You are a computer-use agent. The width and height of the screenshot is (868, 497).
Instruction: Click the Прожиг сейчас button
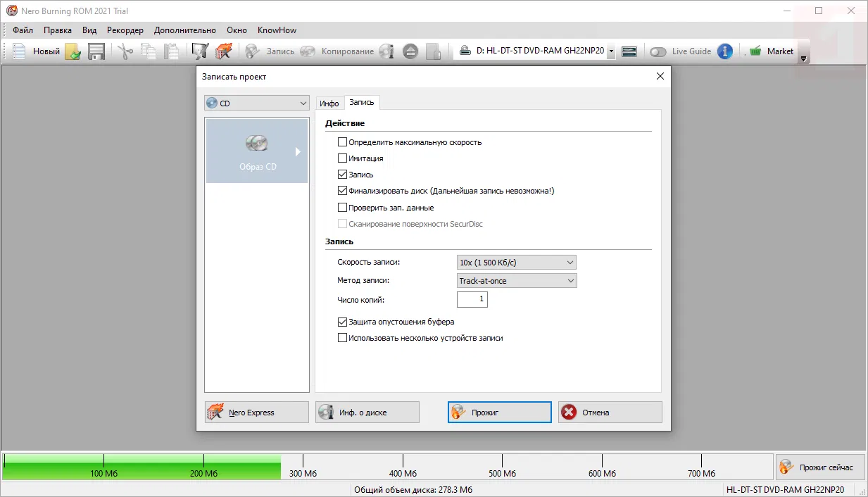point(820,467)
